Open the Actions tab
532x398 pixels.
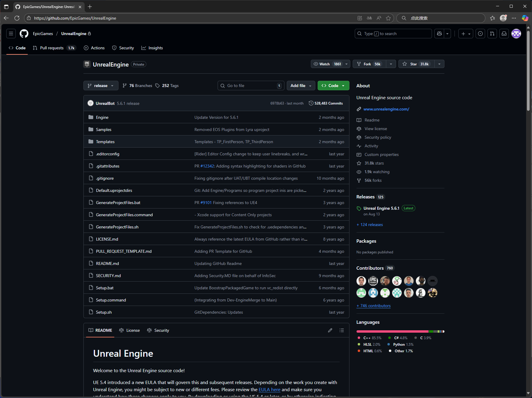(94, 48)
